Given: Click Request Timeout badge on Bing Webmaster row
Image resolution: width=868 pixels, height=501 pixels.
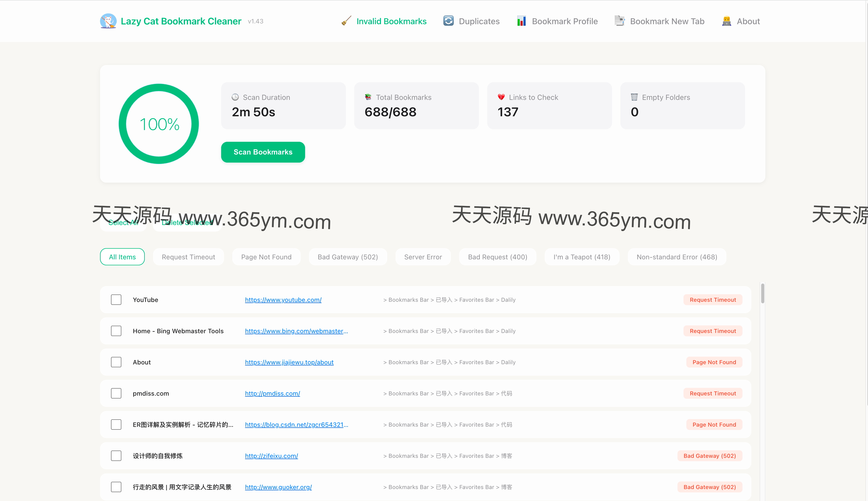Looking at the screenshot, I should tap(713, 331).
